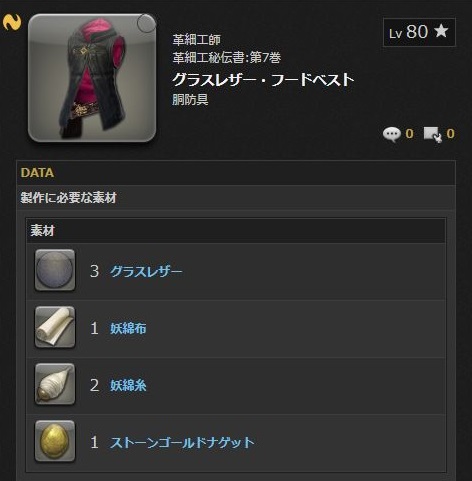Click the yellow Eorzea Database logo icon
Screen dimensions: 472x481
(x=12, y=22)
